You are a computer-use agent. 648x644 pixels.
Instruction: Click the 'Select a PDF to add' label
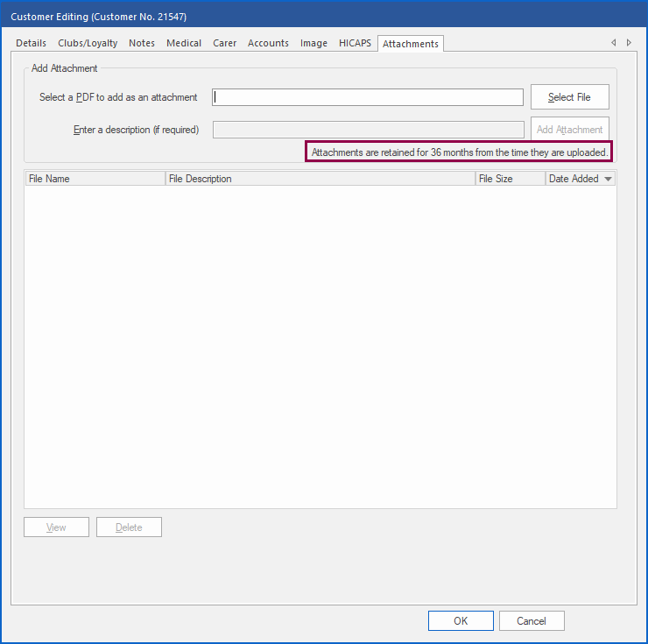point(118,97)
